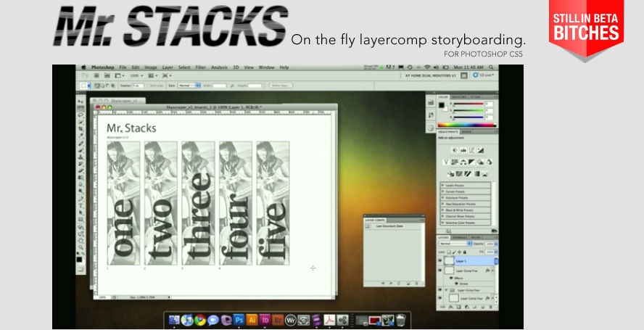Open the Apple menu

[83, 67]
